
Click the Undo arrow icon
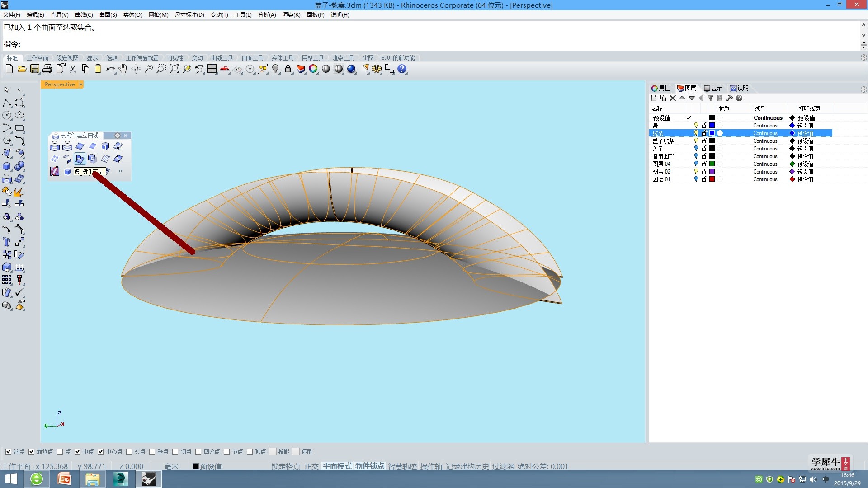[110, 69]
